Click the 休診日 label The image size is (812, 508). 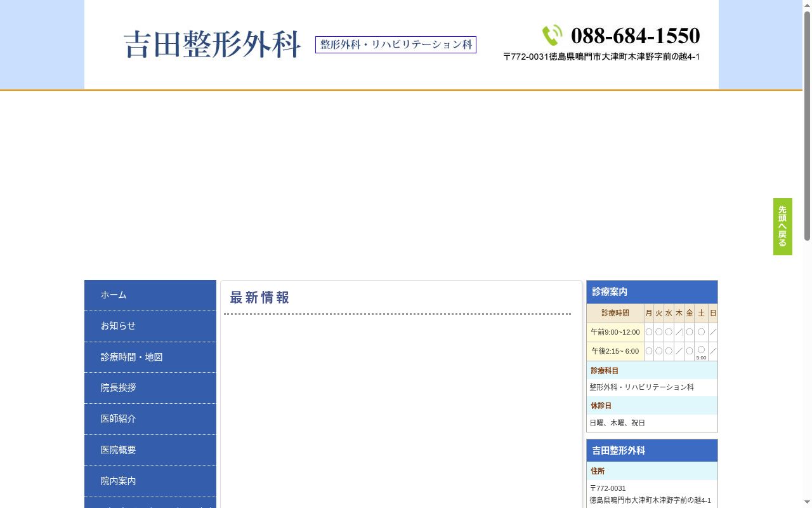click(601, 406)
